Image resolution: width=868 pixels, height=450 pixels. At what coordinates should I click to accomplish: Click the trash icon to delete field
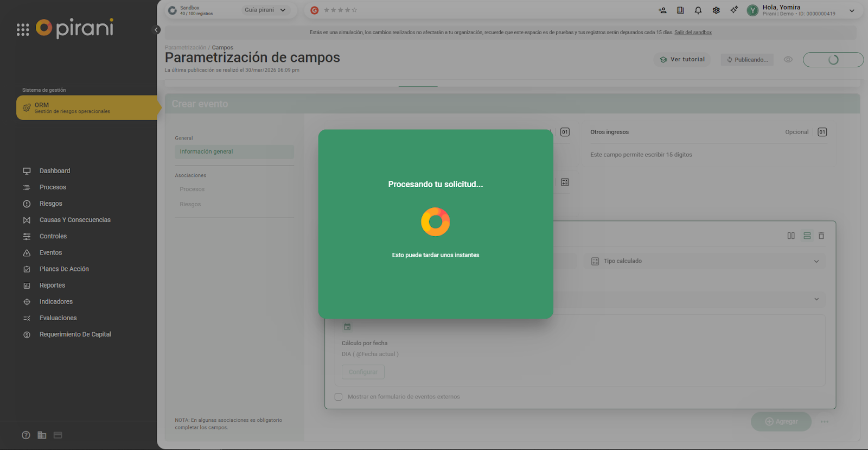tap(821, 236)
